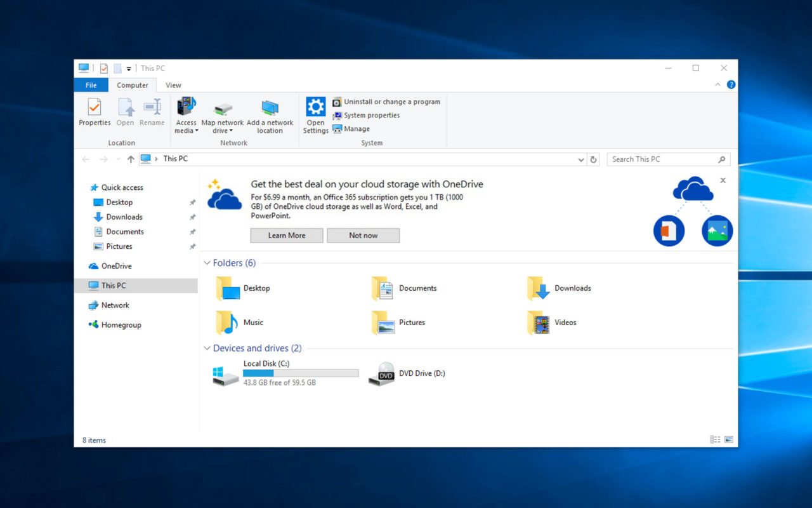Select the Local Disk (C:) drive icon
This screenshot has height=508, width=812.
point(226,375)
